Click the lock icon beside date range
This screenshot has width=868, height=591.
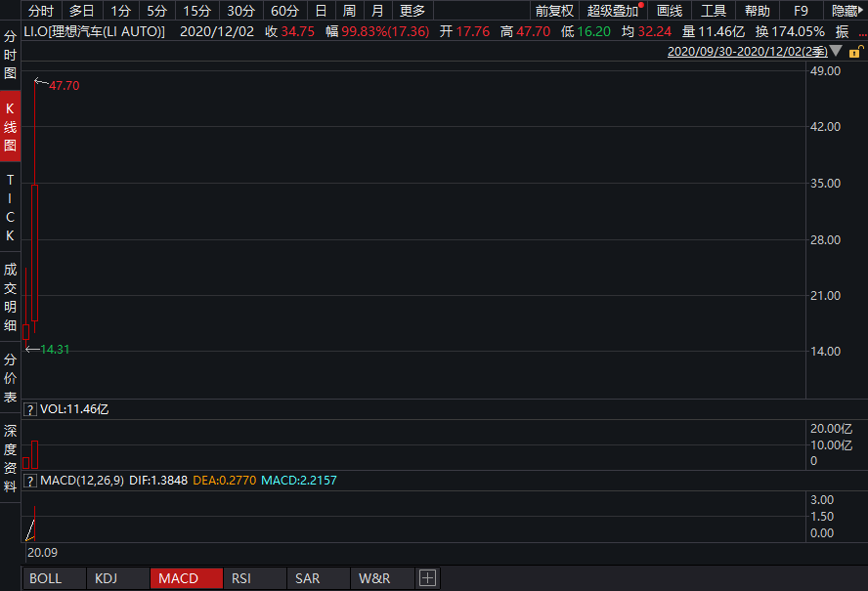(855, 52)
